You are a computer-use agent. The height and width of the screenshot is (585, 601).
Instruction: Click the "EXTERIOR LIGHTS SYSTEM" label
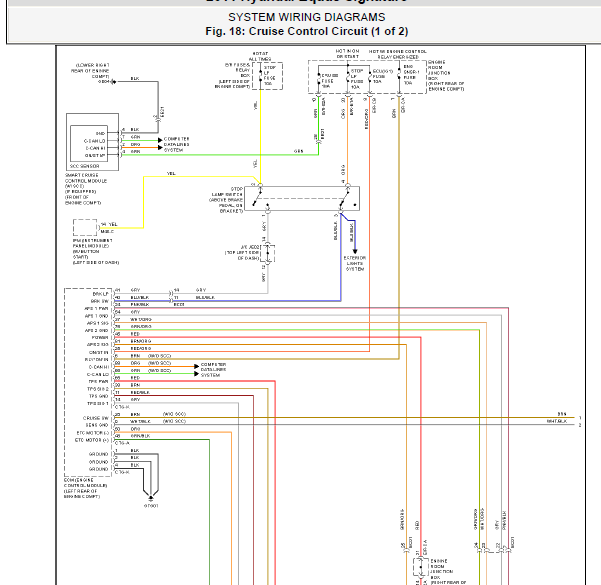[355, 264]
